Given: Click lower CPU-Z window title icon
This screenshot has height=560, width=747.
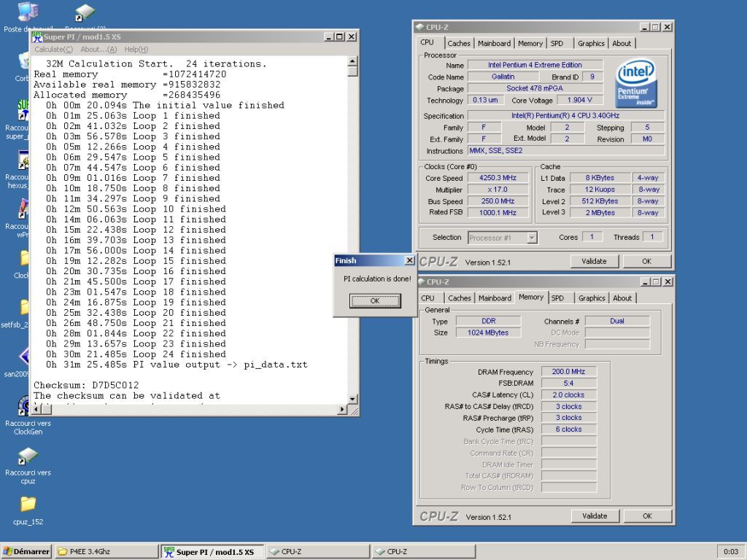Looking at the screenshot, I should 421,282.
